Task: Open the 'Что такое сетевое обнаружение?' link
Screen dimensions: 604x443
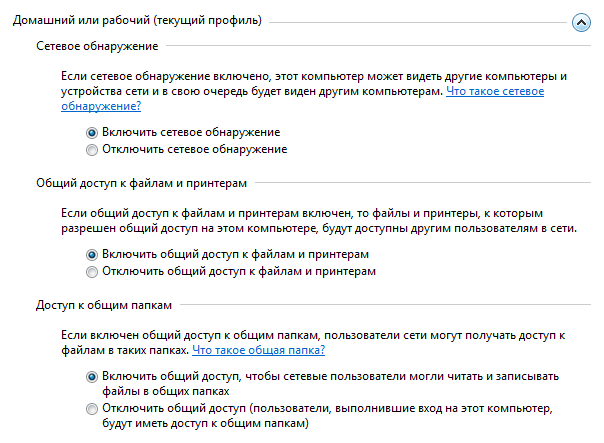Action: [x=494, y=91]
